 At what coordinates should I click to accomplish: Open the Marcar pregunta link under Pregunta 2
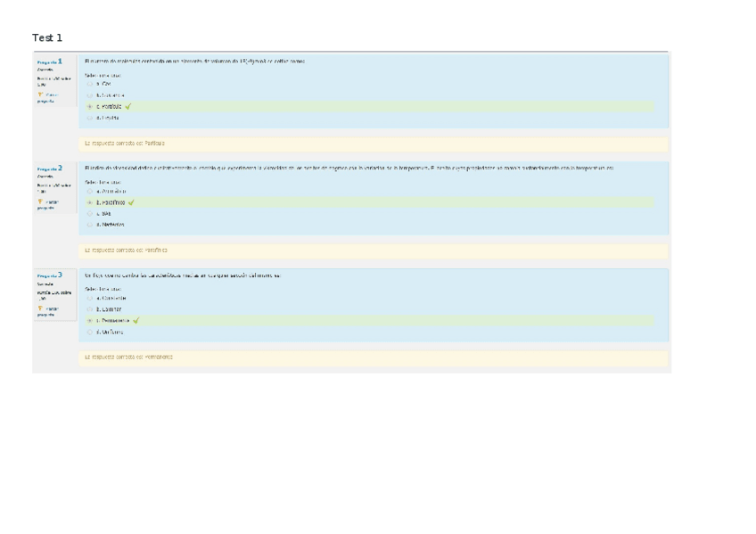point(53,203)
